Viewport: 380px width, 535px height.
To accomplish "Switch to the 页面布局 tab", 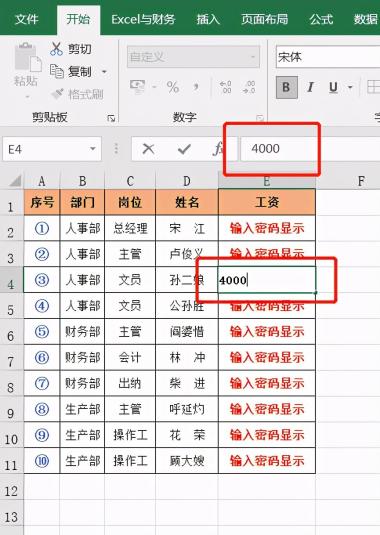I will coord(265,19).
